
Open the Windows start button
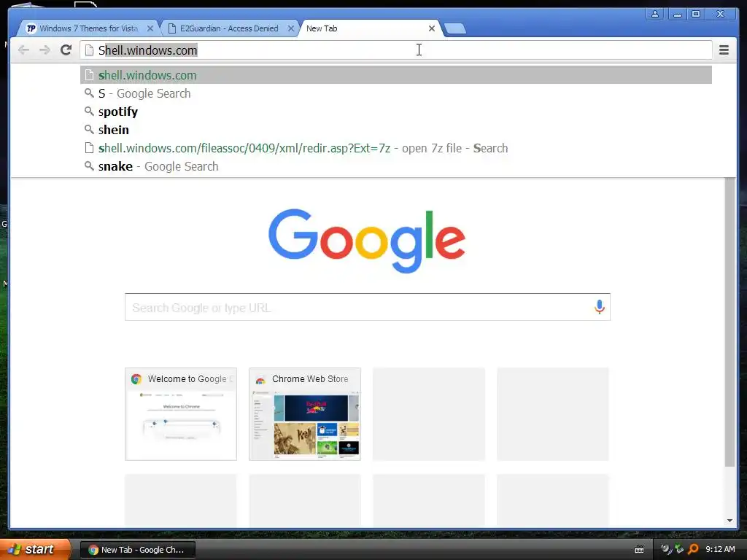point(35,549)
